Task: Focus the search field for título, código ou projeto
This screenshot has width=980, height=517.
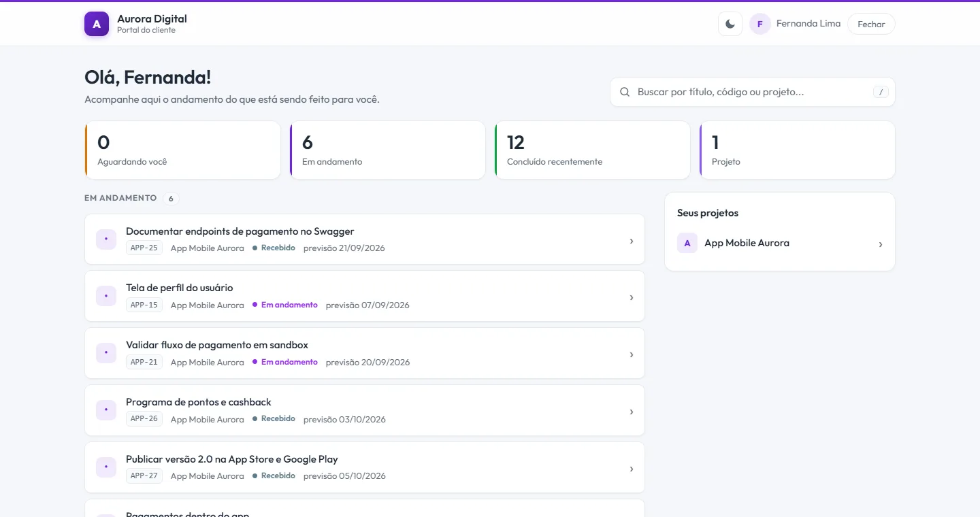Action: tap(752, 92)
